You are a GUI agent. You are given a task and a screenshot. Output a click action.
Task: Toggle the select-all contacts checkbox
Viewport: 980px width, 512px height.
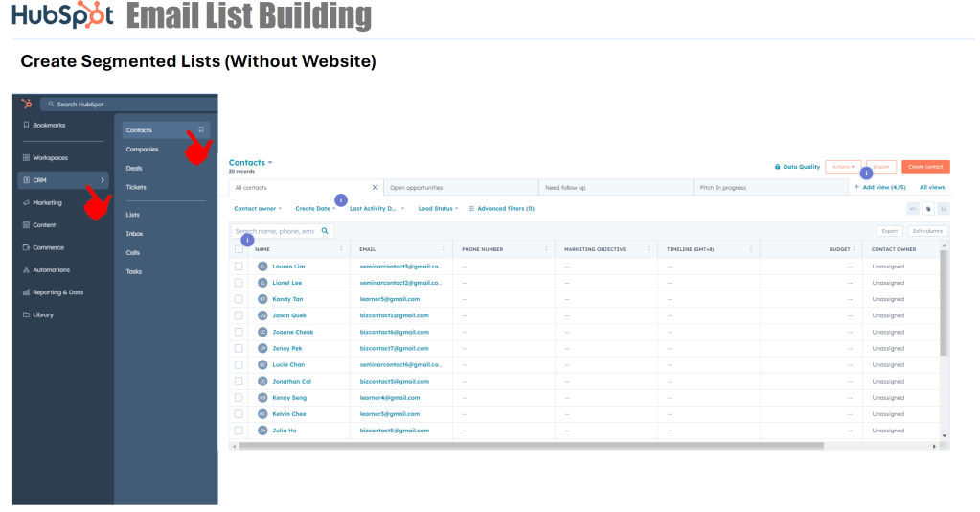click(x=239, y=249)
